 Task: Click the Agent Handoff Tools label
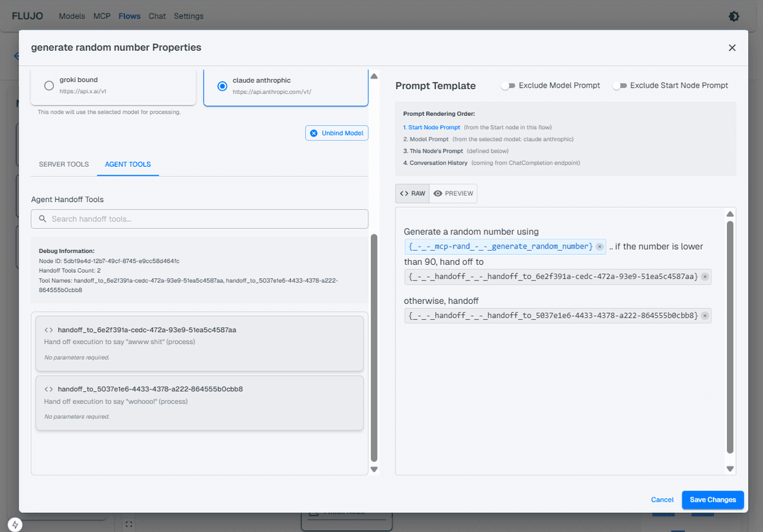pos(67,199)
